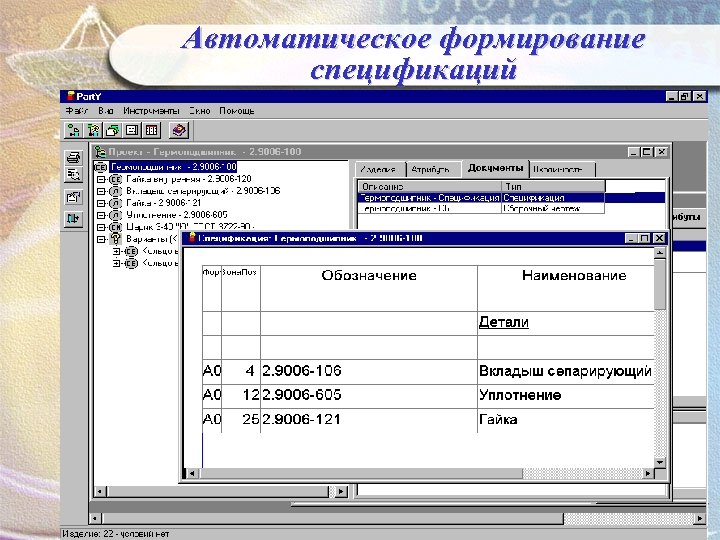
Task: Click the form/card view toolbar icon
Action: (x=132, y=130)
